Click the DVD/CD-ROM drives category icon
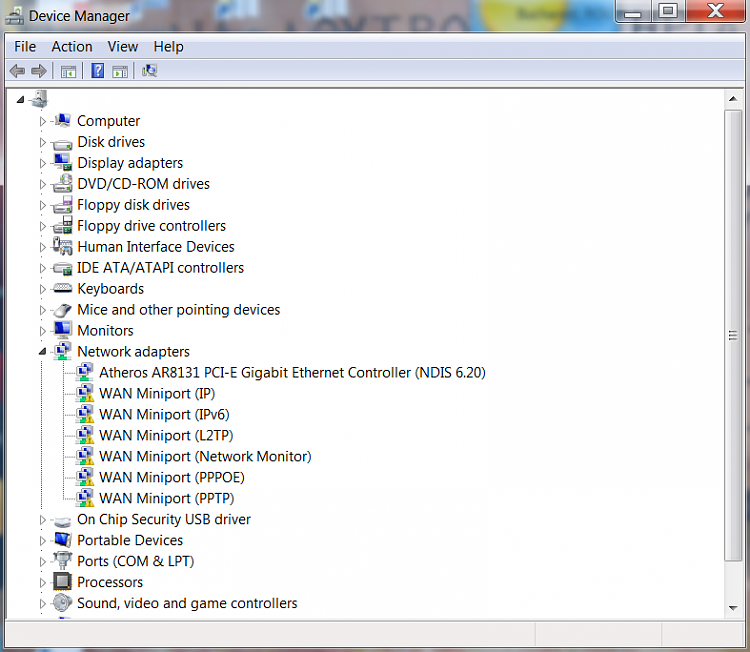Image resolution: width=750 pixels, height=652 pixels. 62,184
